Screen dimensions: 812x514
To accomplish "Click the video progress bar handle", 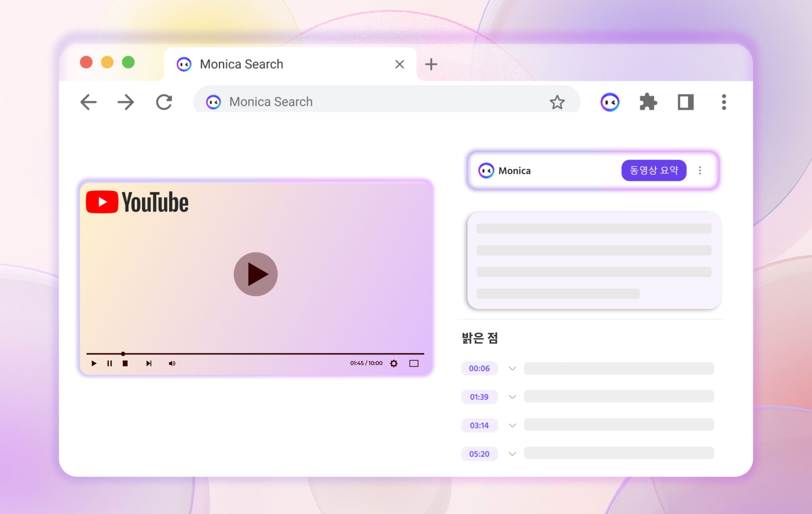I will point(123,353).
